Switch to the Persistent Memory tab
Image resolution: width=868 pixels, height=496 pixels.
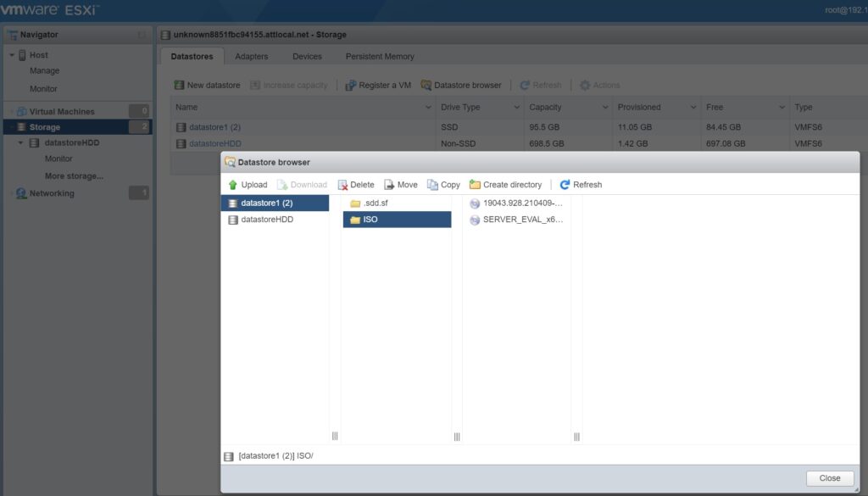(x=380, y=57)
